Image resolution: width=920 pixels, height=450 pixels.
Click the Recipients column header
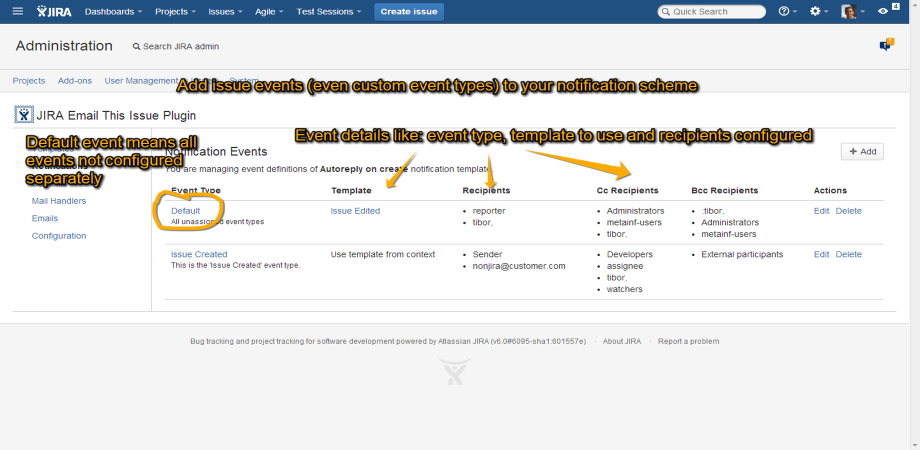[x=486, y=191]
